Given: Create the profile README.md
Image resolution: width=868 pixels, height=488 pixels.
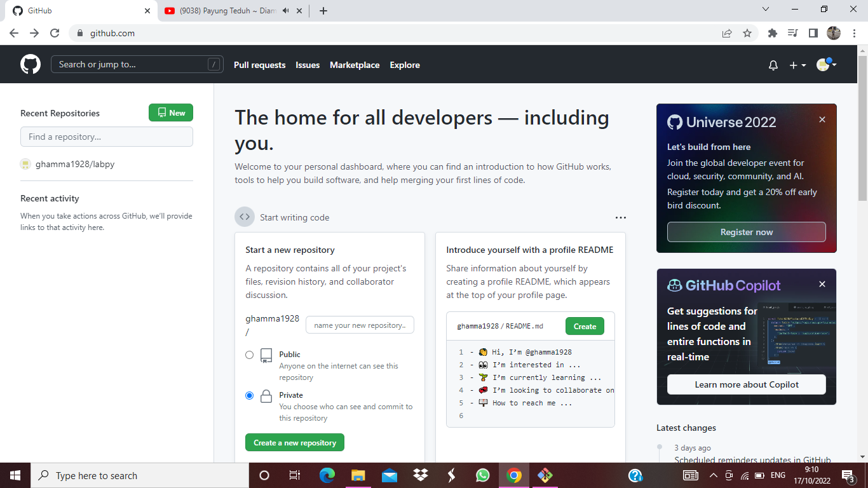Looking at the screenshot, I should (x=585, y=326).
